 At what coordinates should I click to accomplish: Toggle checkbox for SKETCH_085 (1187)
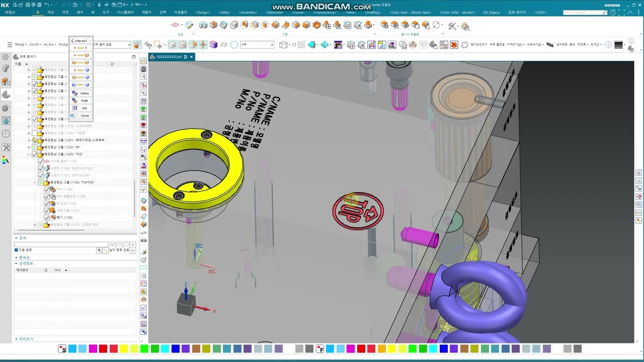pyautogui.click(x=41, y=175)
